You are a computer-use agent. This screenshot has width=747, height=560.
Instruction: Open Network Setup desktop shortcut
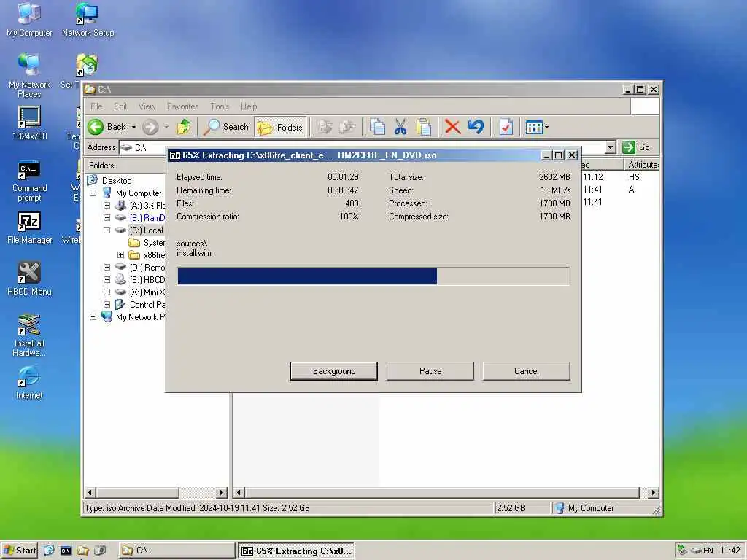pos(88,20)
